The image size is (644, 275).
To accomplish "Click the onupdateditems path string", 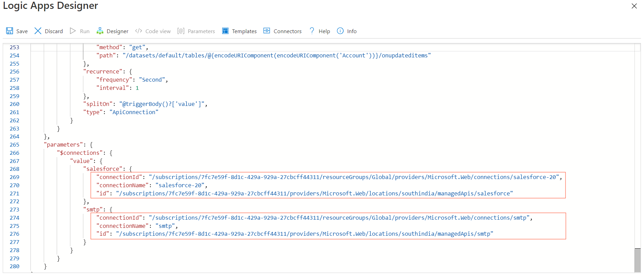I will pyautogui.click(x=277, y=55).
